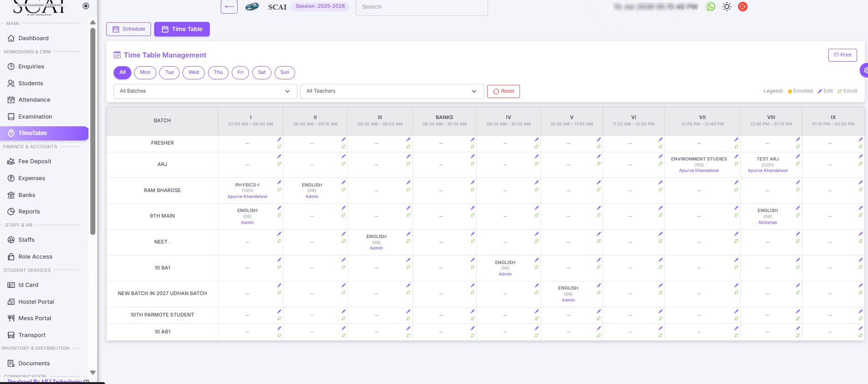Open the purple settings gear tab
This screenshot has height=384, width=868.
click(864, 71)
